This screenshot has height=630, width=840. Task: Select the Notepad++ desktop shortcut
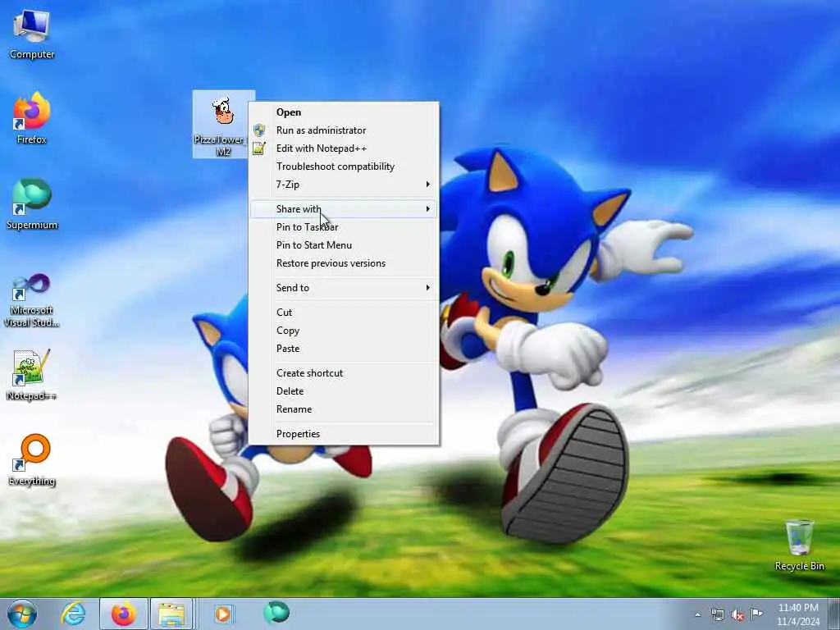point(32,375)
